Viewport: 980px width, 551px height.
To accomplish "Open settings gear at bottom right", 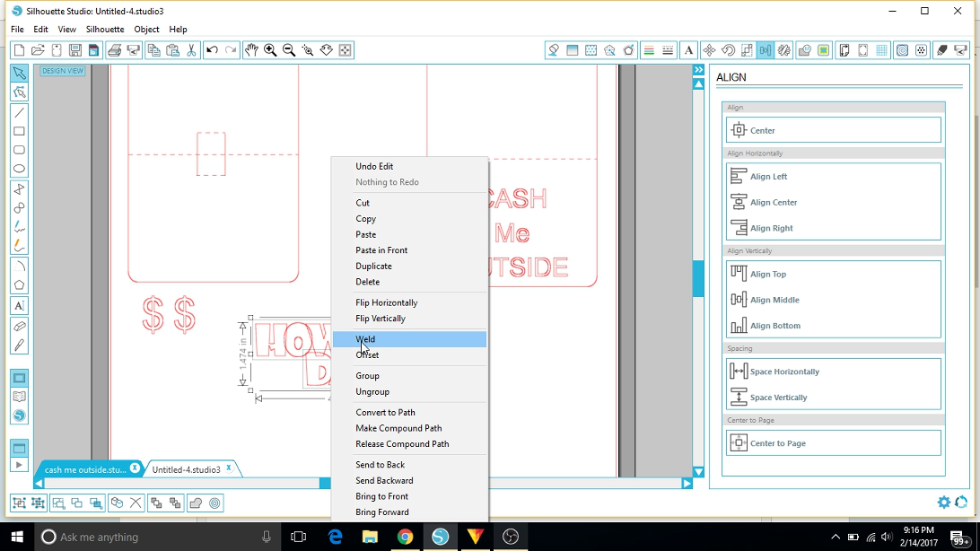I will (944, 503).
